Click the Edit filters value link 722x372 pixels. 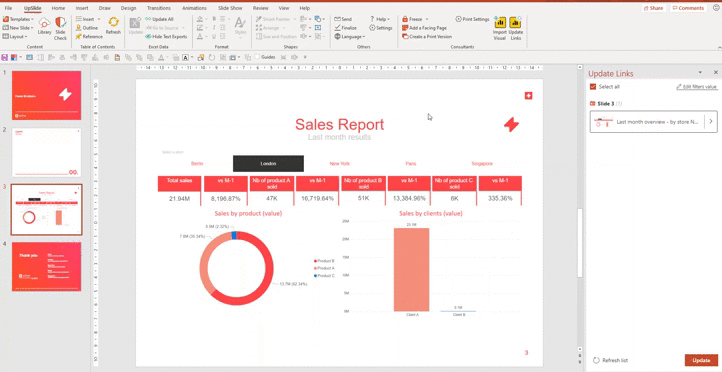696,87
